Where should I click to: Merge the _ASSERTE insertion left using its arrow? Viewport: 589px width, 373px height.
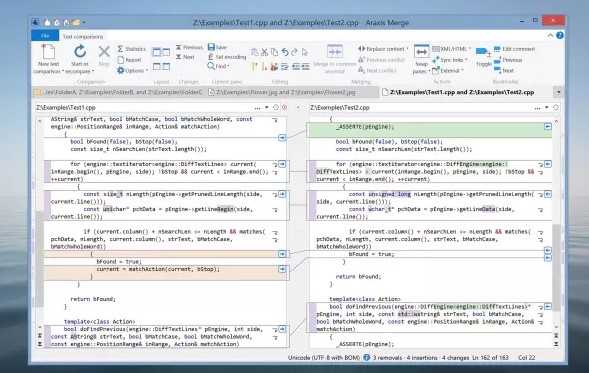pos(548,127)
